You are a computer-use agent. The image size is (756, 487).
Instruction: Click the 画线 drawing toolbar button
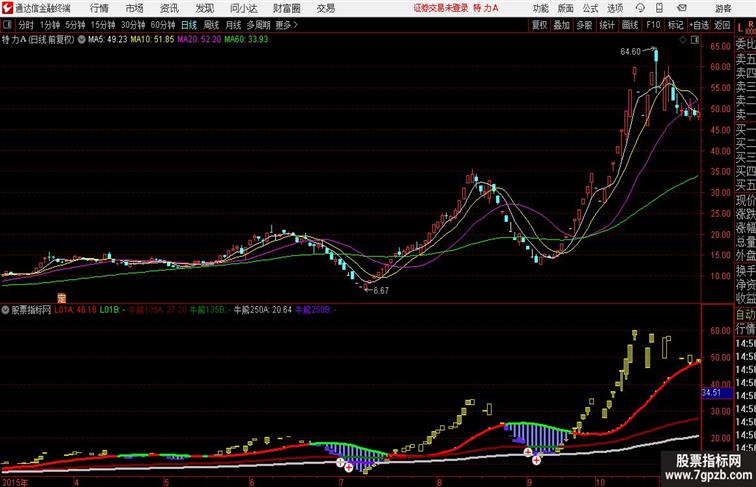point(630,25)
